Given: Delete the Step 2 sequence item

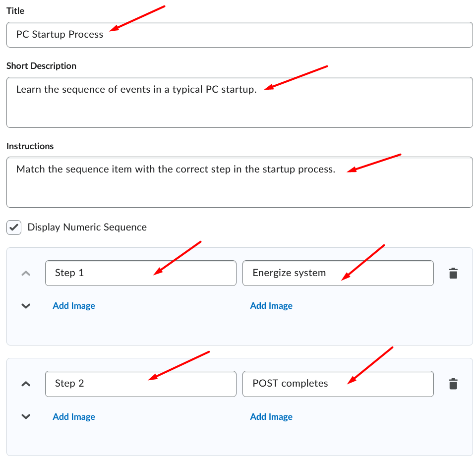Looking at the screenshot, I should click(x=453, y=384).
